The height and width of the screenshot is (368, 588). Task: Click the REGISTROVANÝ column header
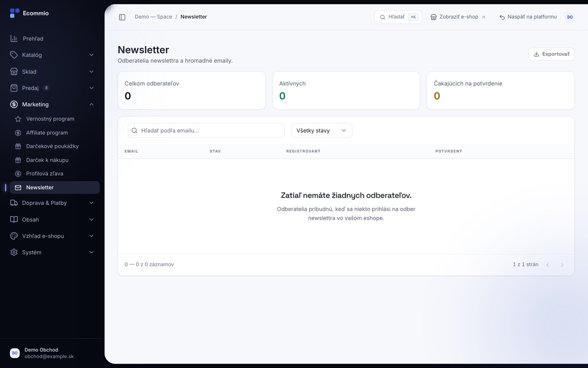tap(303, 151)
